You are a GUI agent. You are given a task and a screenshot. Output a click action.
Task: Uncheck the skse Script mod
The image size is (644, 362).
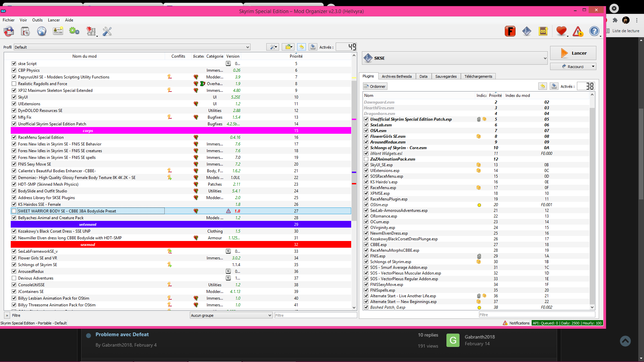tap(14, 63)
